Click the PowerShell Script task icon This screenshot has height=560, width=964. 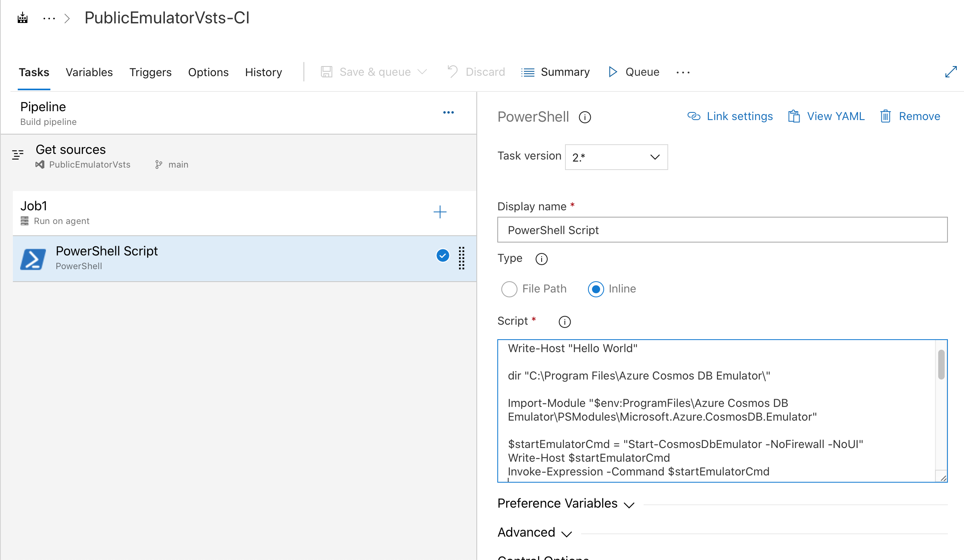[x=35, y=258]
